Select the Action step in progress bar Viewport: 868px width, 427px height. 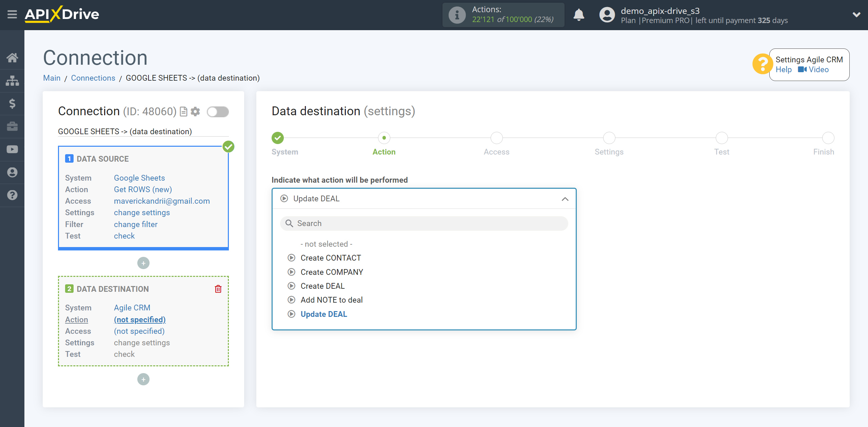click(x=384, y=138)
